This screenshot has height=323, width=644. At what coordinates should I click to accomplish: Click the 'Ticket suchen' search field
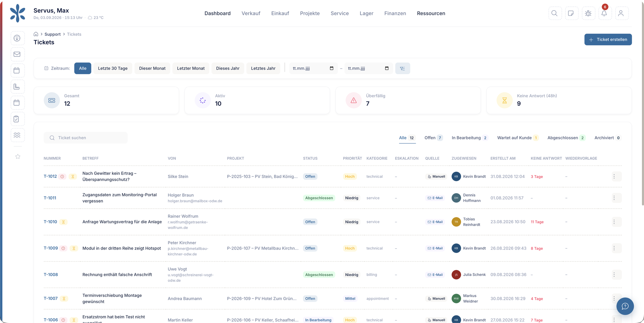pyautogui.click(x=86, y=138)
